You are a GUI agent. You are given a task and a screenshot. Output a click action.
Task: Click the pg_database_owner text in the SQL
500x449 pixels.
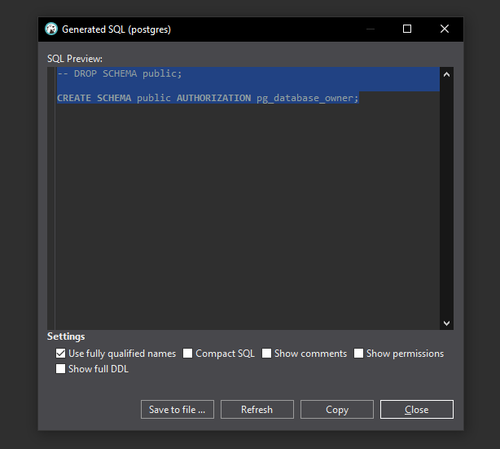coord(305,98)
